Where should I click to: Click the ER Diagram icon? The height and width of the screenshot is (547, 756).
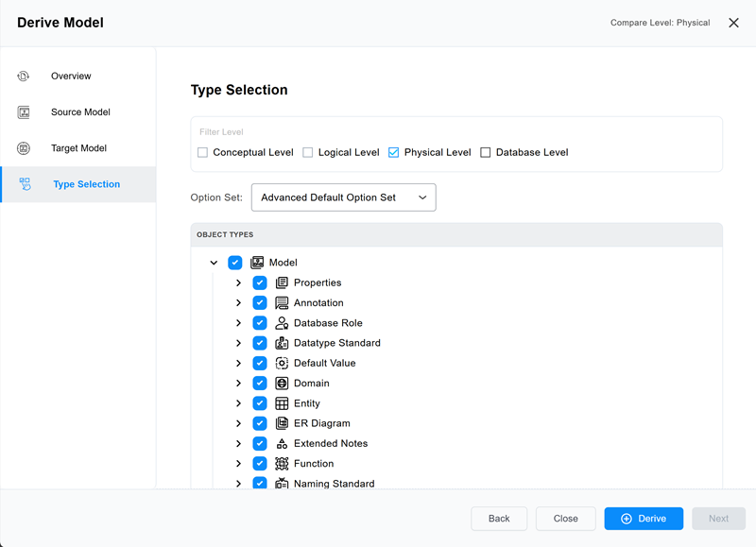pos(282,423)
